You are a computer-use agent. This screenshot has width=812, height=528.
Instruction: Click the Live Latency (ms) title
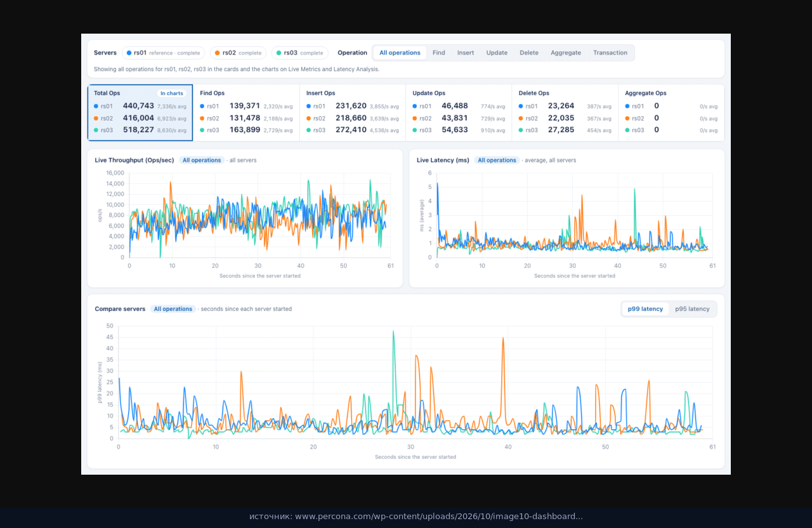point(443,161)
